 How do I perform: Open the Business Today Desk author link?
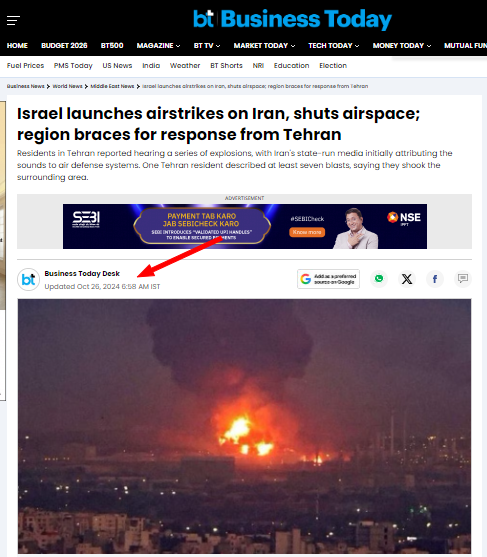(82, 274)
